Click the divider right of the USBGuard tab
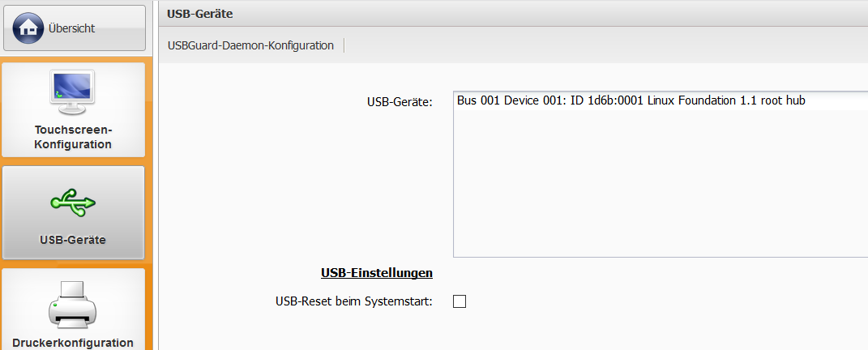The height and width of the screenshot is (350, 868). 344,45
